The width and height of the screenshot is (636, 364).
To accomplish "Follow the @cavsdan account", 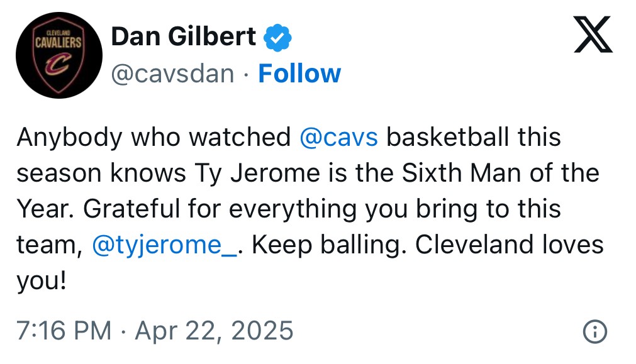I will (x=299, y=74).
